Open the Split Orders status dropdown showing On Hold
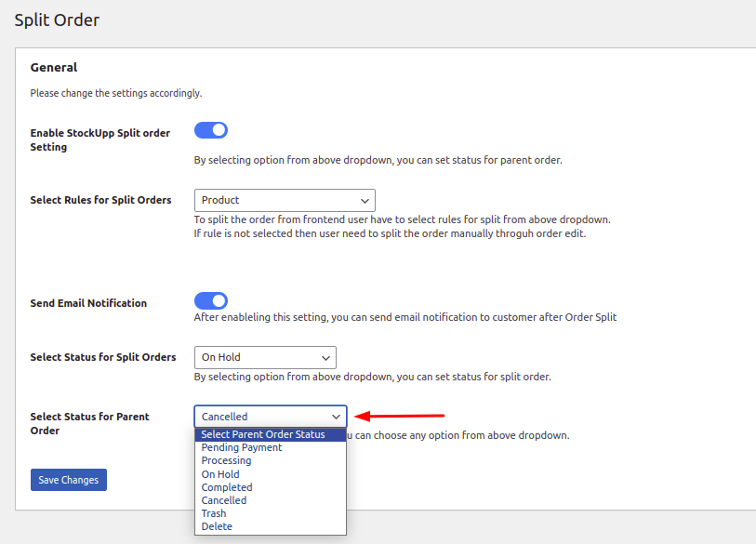This screenshot has width=756, height=544. pyautogui.click(x=265, y=357)
